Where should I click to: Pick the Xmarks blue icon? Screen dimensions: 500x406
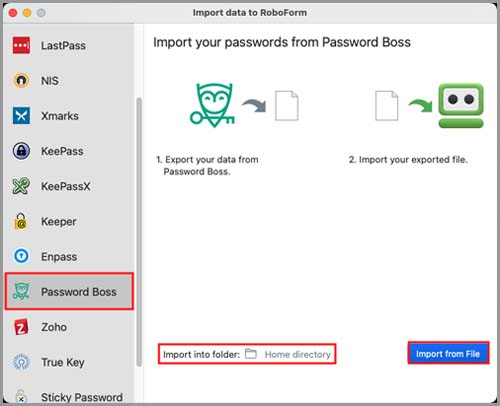[x=21, y=116]
